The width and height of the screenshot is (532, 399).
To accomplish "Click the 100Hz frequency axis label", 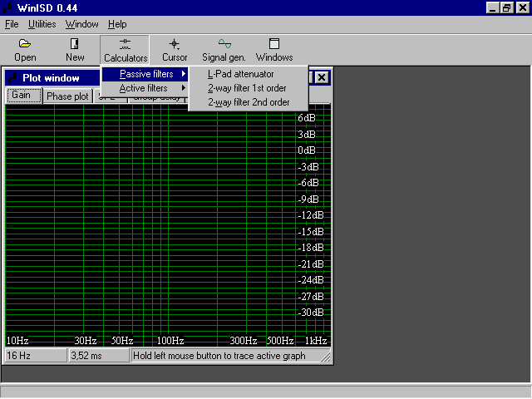I will [x=170, y=340].
